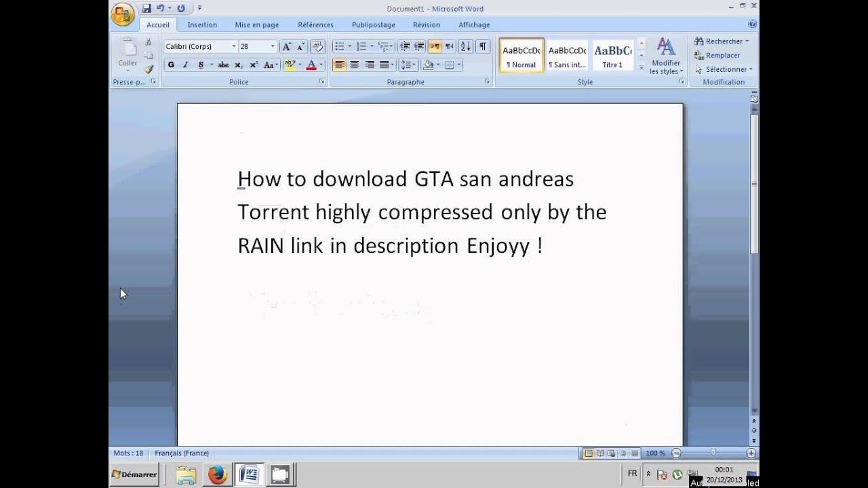This screenshot has width=868, height=488.
Task: Shrink font size with the small A icon
Action: pos(301,46)
